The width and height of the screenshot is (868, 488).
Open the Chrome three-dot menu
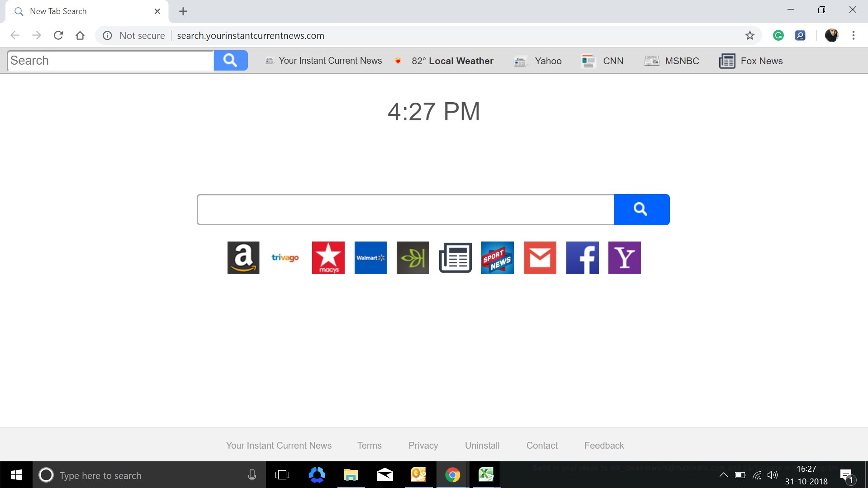(854, 35)
